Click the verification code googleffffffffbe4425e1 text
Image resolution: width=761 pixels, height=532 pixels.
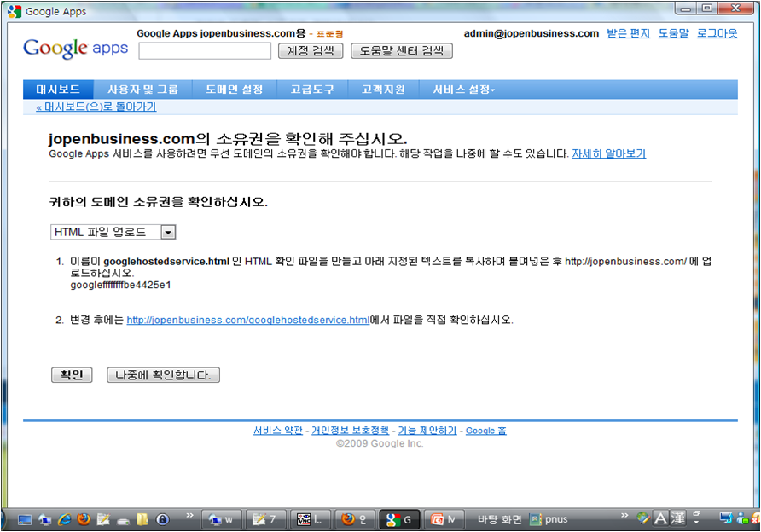pyautogui.click(x=120, y=285)
